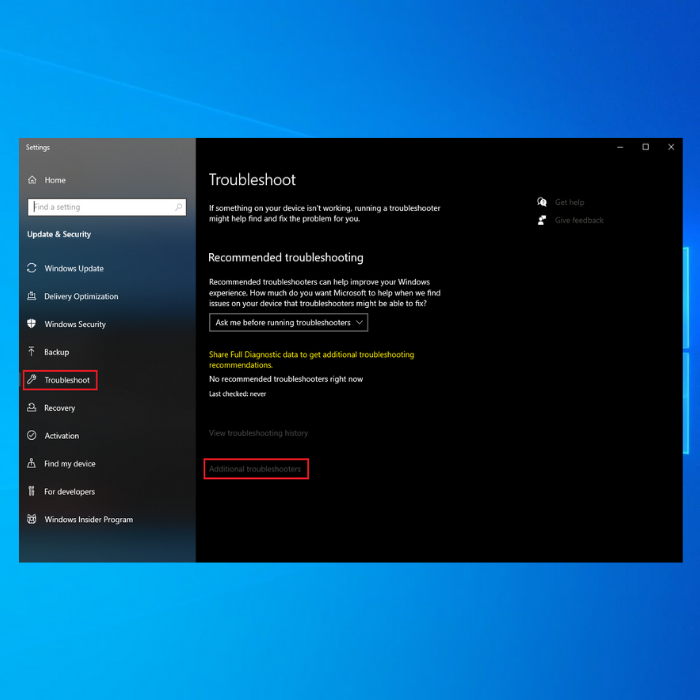Click the Recovery icon in sidebar

point(32,408)
